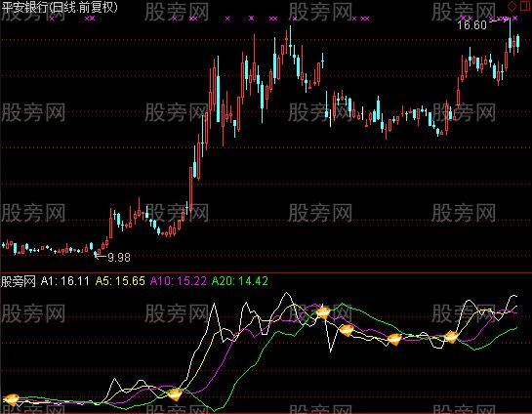Click the yellow A5: 15.65 indicator value

[120, 281]
